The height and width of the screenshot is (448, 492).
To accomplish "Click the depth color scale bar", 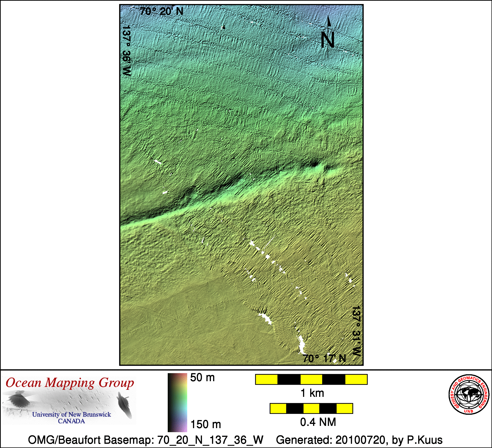I will point(177,402).
